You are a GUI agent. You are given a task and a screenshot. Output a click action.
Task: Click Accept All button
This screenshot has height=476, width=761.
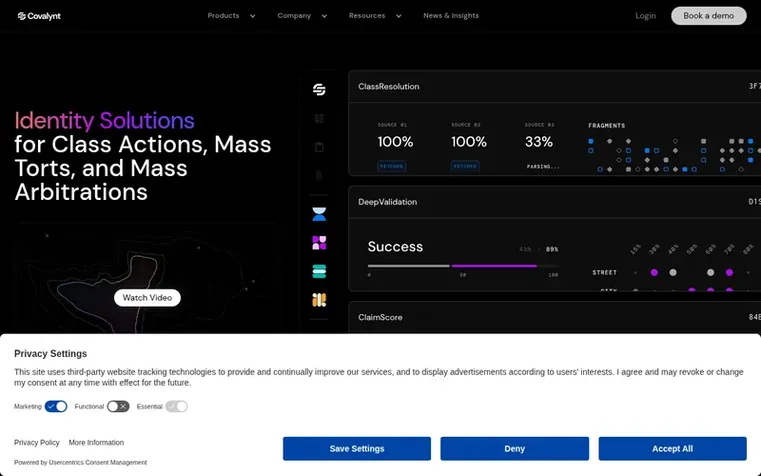(x=672, y=449)
